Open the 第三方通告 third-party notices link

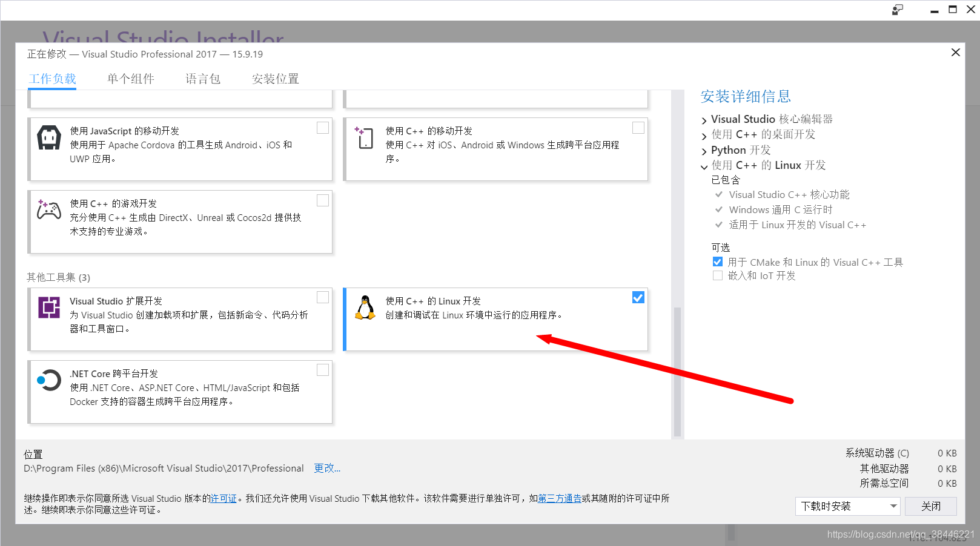560,498
